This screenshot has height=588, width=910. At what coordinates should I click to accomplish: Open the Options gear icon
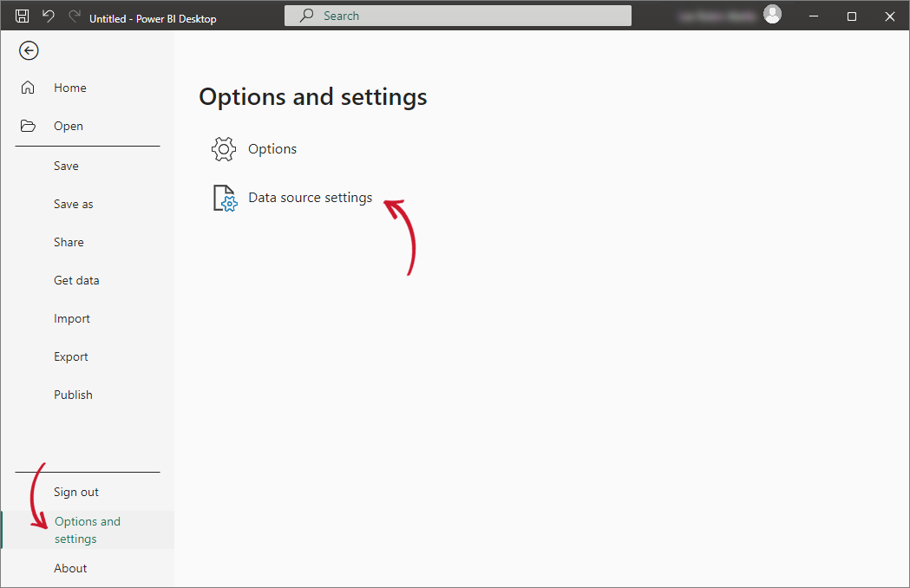(x=223, y=148)
